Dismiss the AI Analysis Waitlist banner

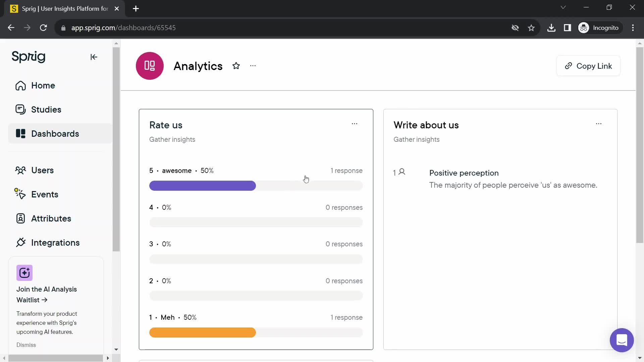tap(26, 345)
